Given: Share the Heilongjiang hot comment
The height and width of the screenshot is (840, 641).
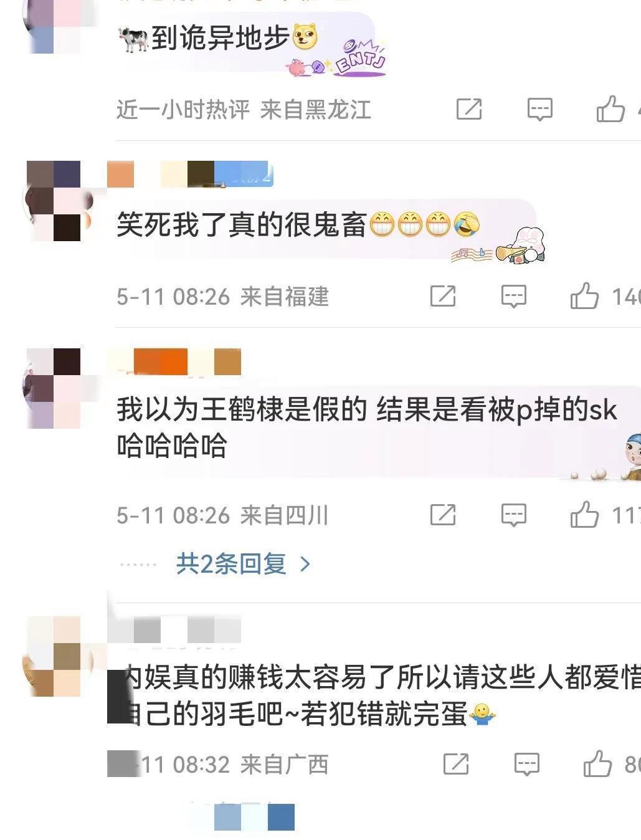Looking at the screenshot, I should 469,109.
